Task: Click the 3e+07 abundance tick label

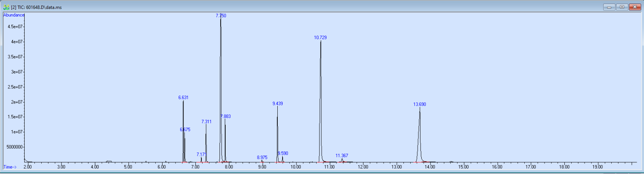Action: pos(17,72)
